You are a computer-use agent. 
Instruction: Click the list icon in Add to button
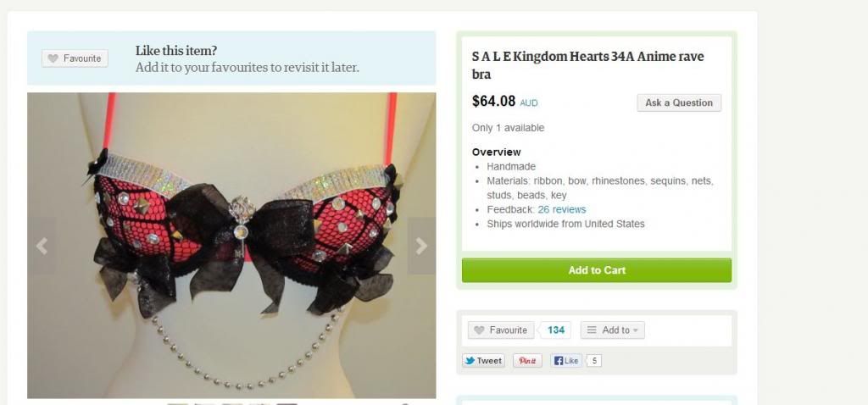click(592, 330)
